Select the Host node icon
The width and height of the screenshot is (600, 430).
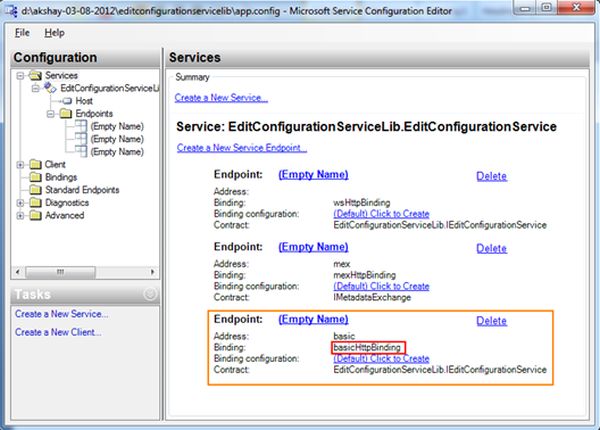[x=65, y=101]
